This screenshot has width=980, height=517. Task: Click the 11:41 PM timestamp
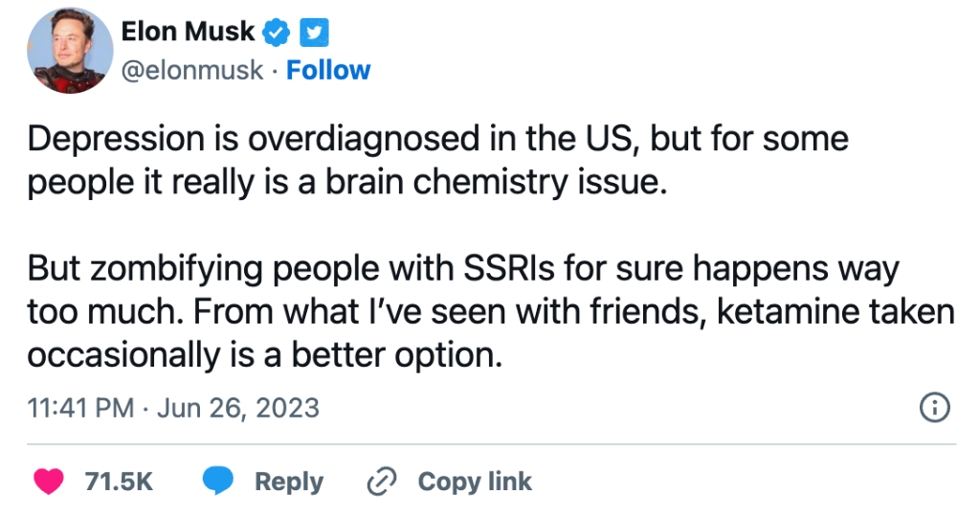(x=81, y=409)
